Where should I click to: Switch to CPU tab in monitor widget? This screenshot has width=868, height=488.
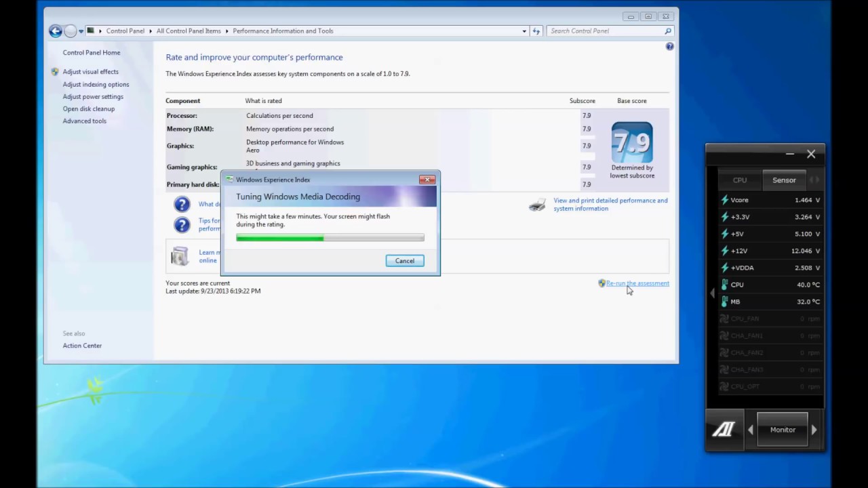click(740, 180)
